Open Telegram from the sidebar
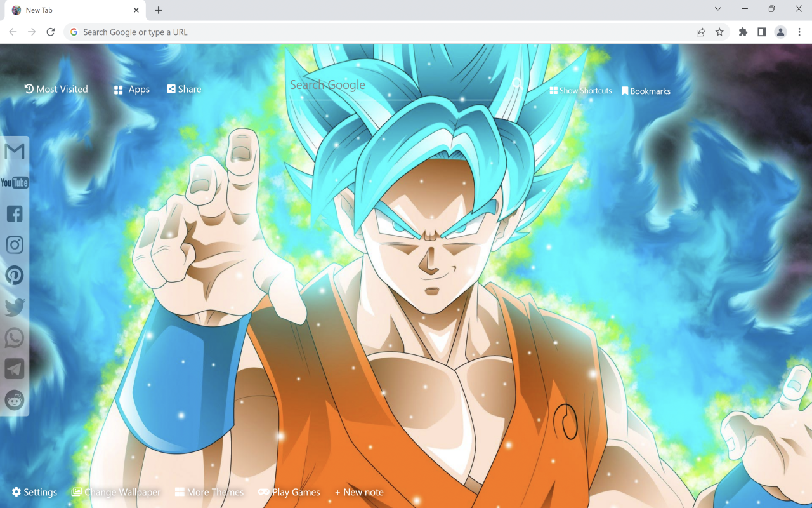 tap(15, 369)
